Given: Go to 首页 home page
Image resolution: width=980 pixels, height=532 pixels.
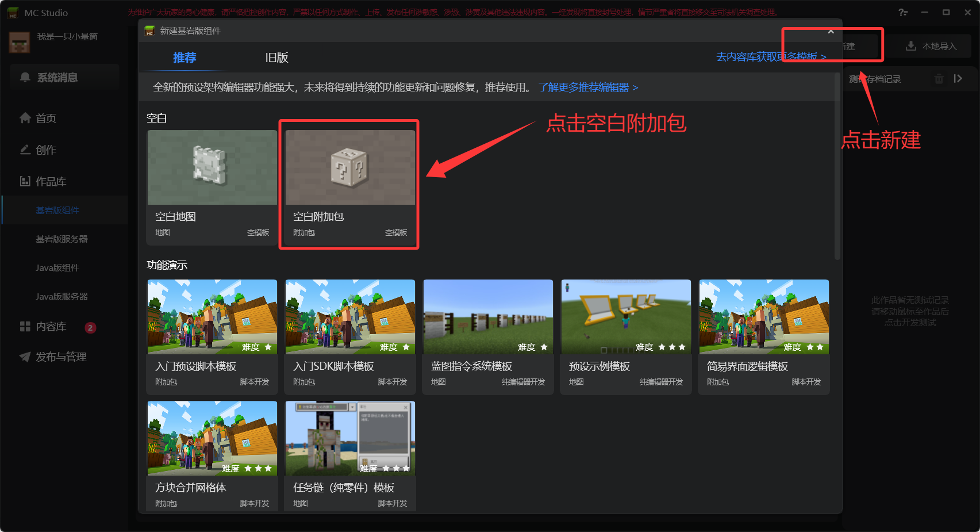Looking at the screenshot, I should click(38, 118).
